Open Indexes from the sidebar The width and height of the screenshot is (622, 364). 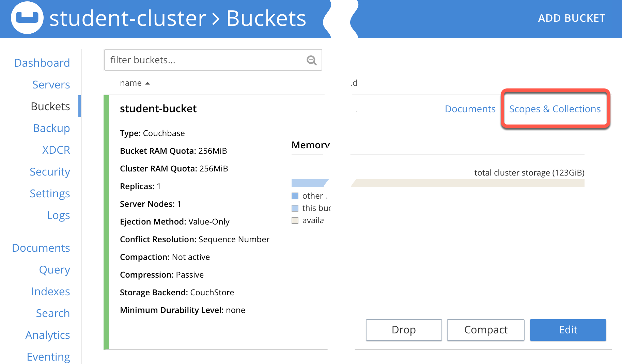coord(50,292)
